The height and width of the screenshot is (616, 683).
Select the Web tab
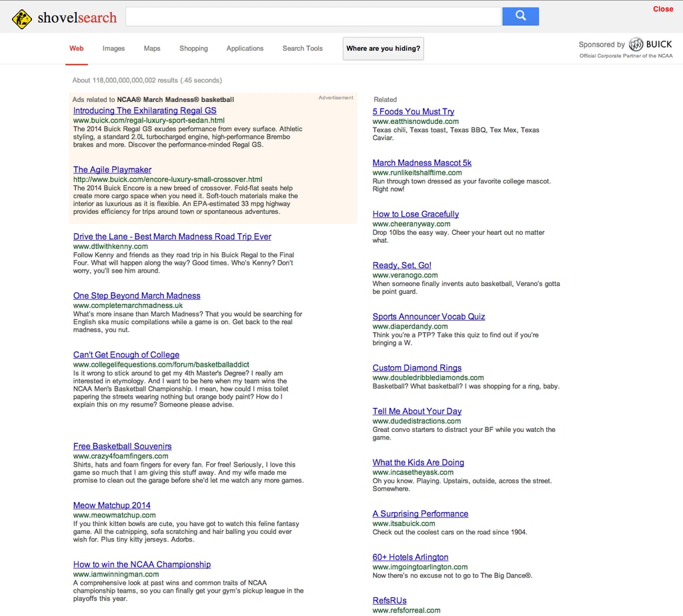tap(76, 48)
